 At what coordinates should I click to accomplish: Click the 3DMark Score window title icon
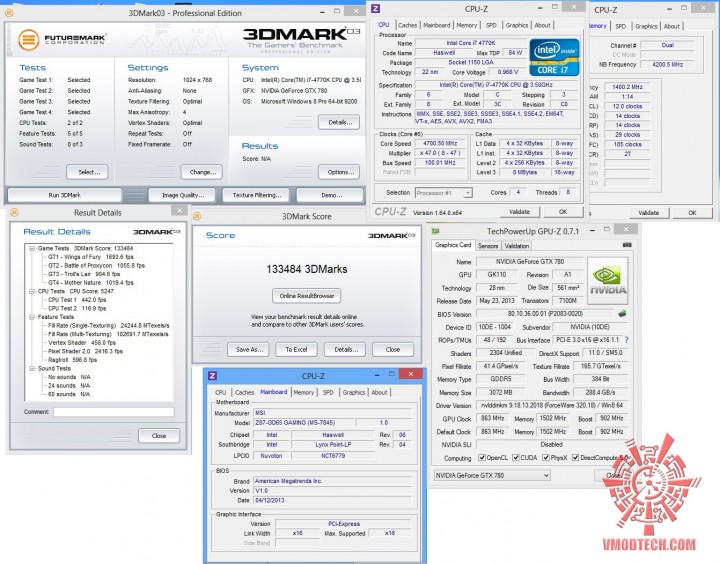197,216
